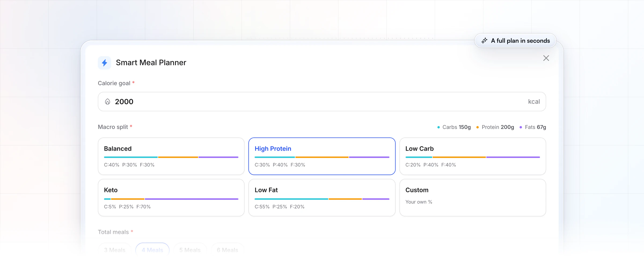This screenshot has height=266, width=644.
Task: Click the Carbs 150g legend value
Action: coord(454,127)
